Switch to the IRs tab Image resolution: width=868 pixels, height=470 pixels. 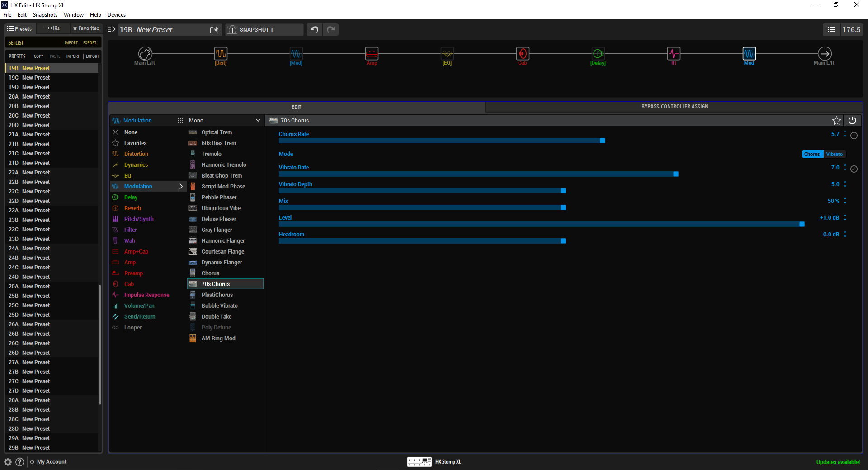(53, 28)
